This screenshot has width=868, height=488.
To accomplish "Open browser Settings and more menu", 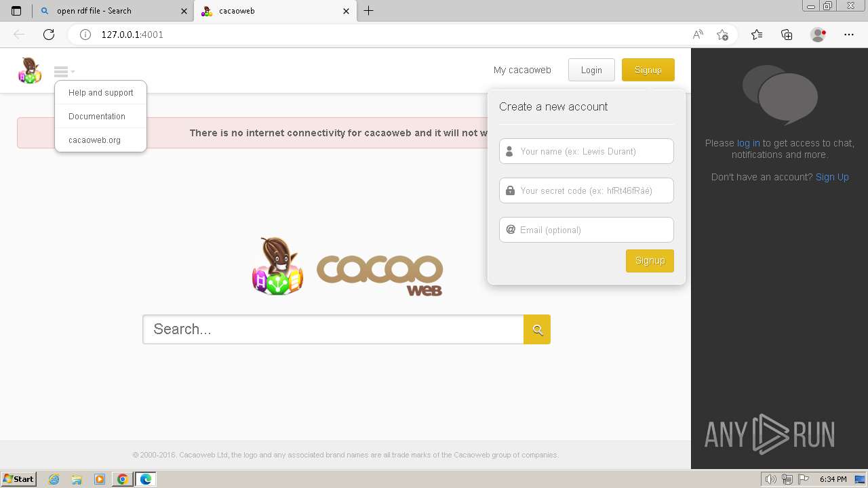I will click(x=849, y=35).
